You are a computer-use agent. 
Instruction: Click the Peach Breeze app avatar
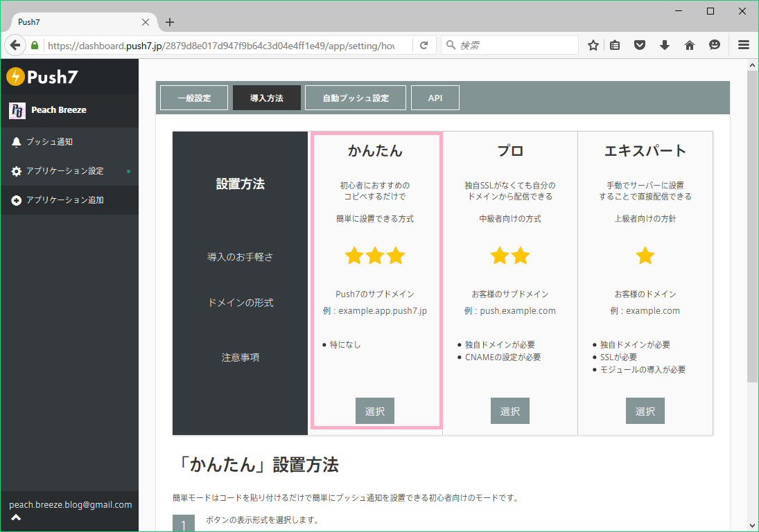17,111
